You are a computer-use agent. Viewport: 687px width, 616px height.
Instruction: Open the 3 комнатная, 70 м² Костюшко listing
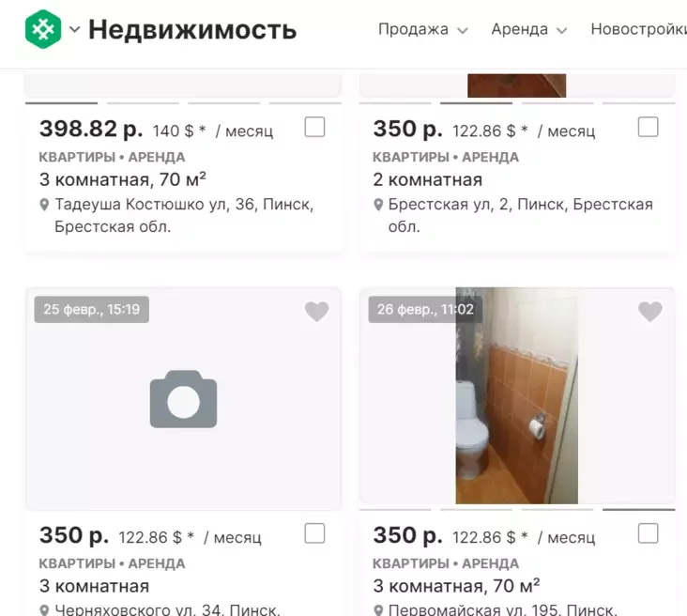click(123, 179)
